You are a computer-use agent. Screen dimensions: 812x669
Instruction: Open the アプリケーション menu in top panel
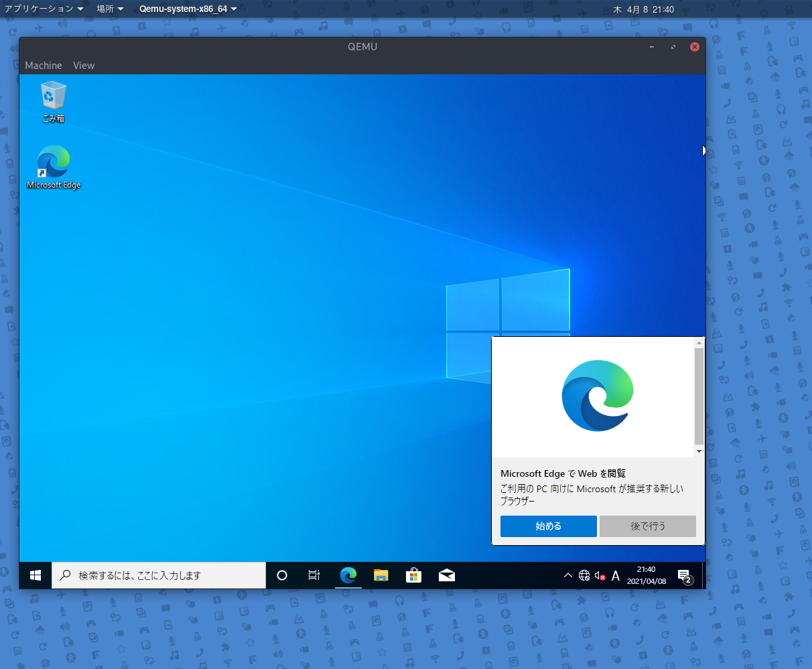(x=44, y=9)
